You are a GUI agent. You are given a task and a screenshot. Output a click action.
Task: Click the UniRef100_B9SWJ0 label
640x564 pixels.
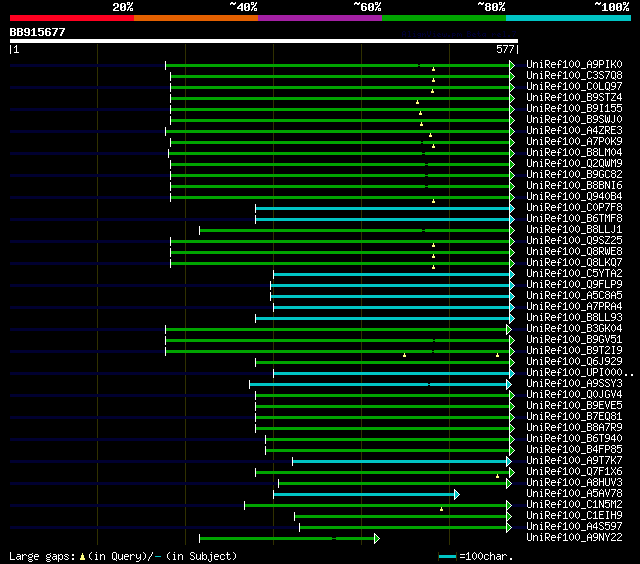pyautogui.click(x=574, y=120)
